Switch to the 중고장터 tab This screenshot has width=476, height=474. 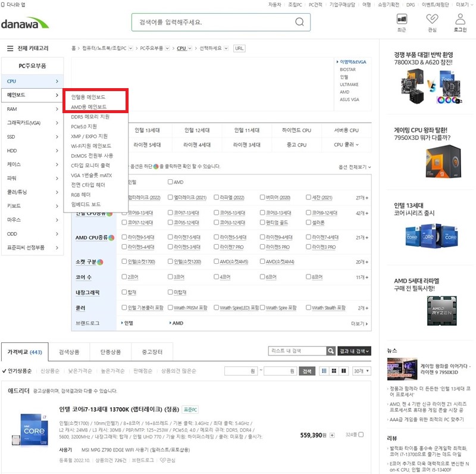[x=152, y=352]
